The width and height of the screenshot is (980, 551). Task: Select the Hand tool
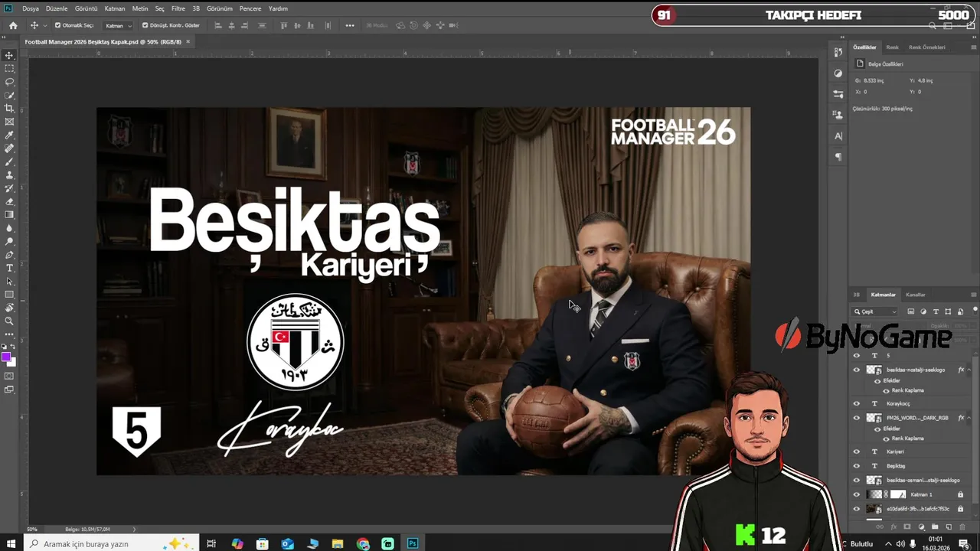pos(9,308)
